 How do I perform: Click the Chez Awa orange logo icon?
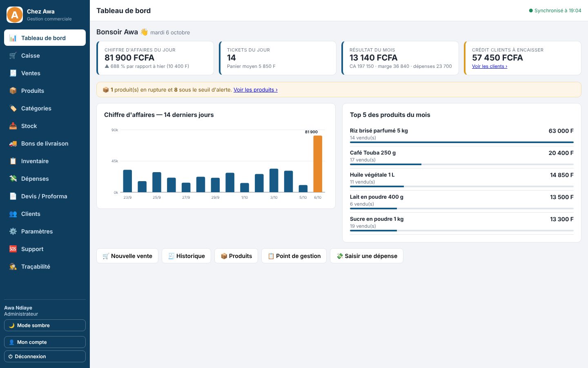coord(15,15)
